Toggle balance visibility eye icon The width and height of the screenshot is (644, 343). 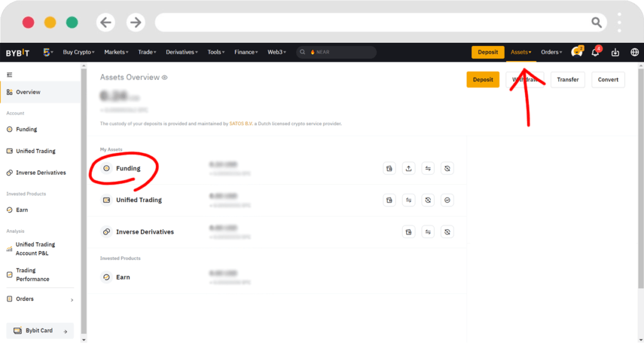pyautogui.click(x=165, y=77)
